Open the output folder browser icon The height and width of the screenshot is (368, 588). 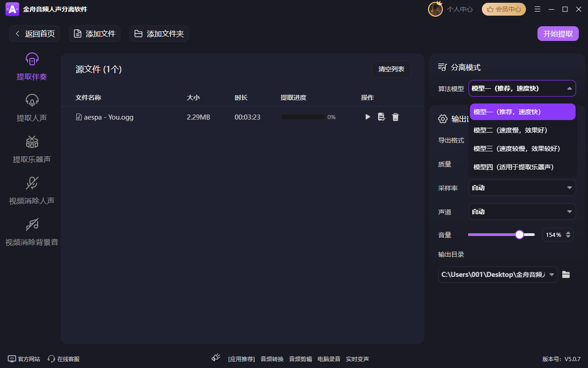pyautogui.click(x=565, y=274)
